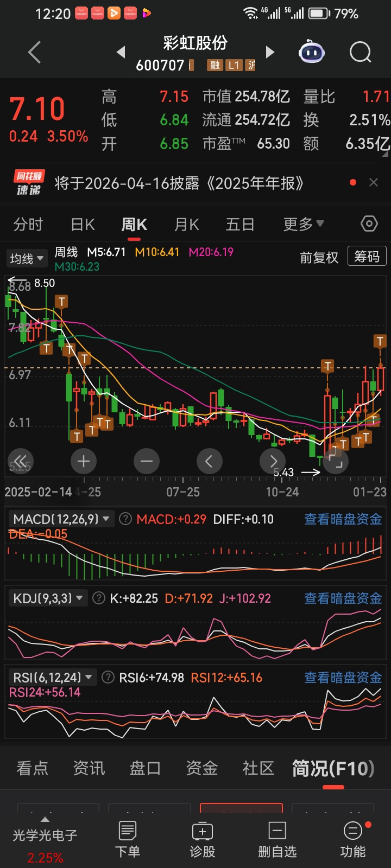Tap the current price 7.10

37,109
